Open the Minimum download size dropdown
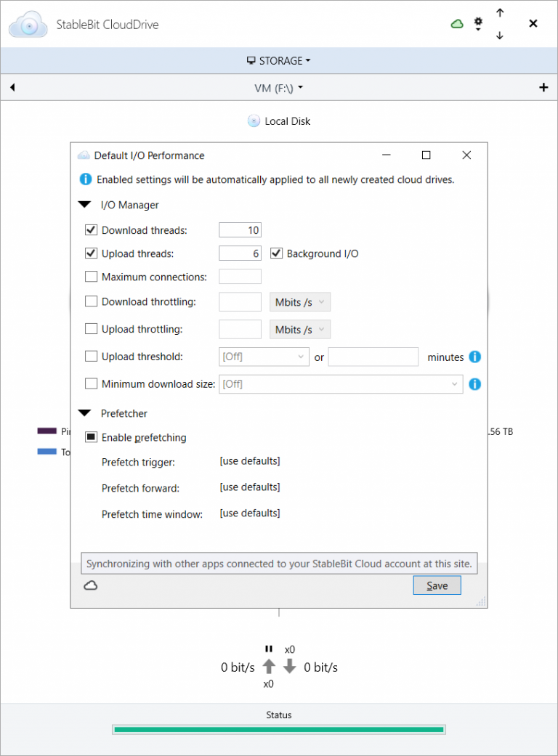The width and height of the screenshot is (558, 756). click(341, 384)
